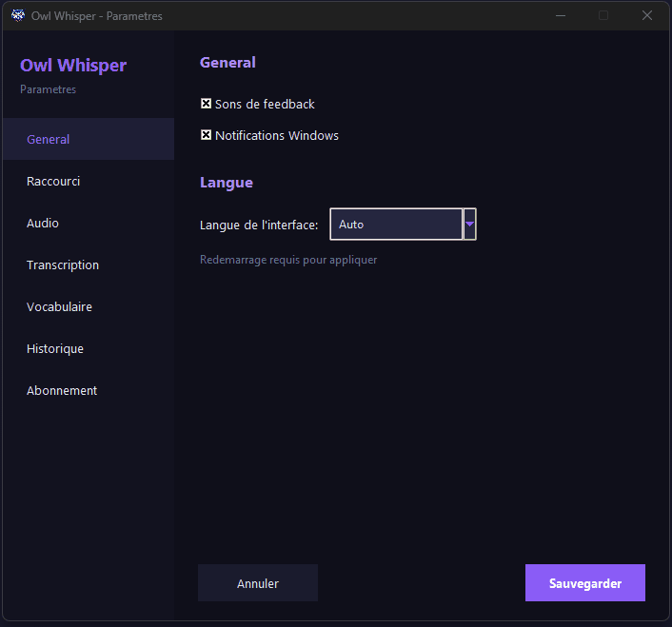The width and height of the screenshot is (672, 627).
Task: Open the Abonnement section
Action: point(62,390)
